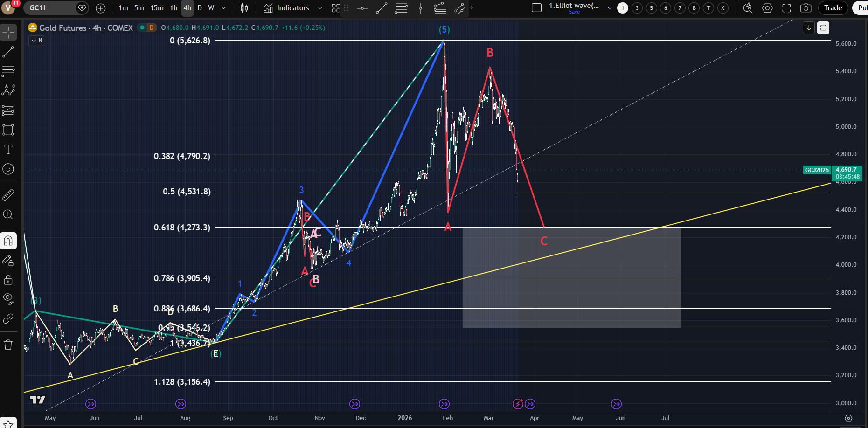Select the trend line drawing tool

click(x=8, y=52)
